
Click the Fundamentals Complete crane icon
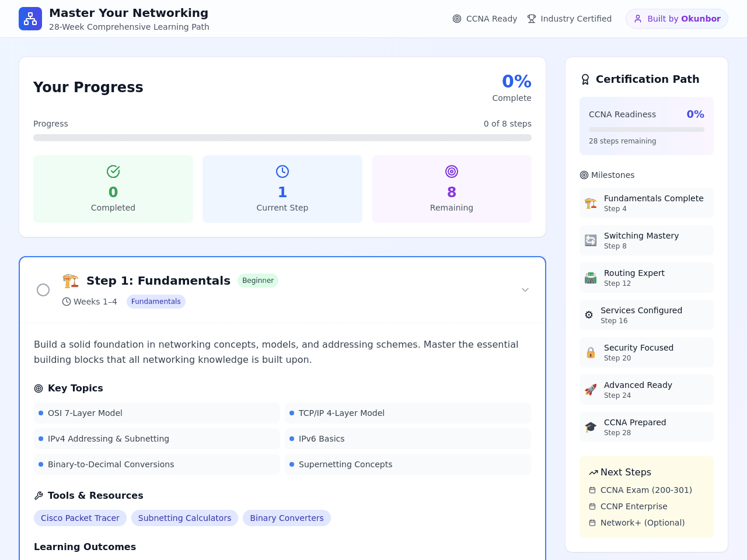(x=591, y=203)
